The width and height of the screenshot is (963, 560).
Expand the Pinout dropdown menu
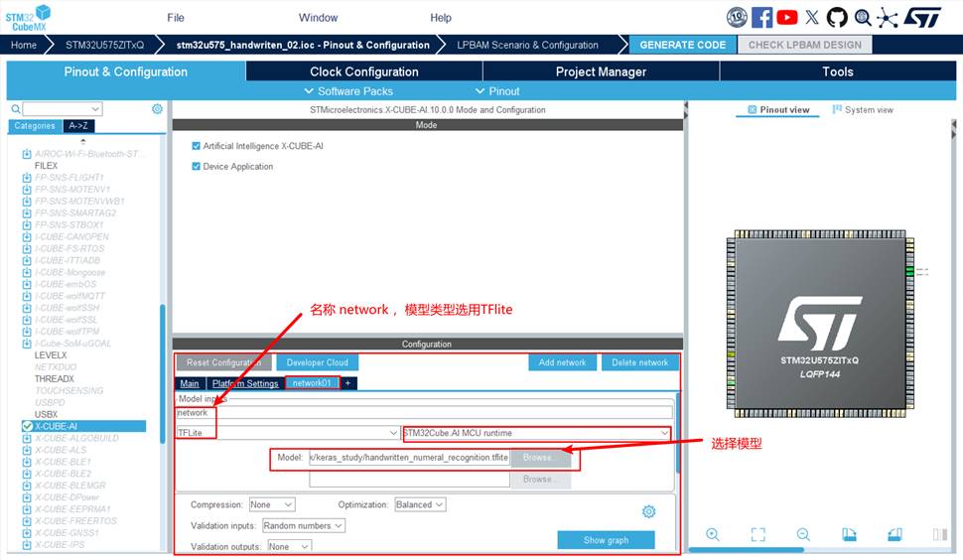497,91
